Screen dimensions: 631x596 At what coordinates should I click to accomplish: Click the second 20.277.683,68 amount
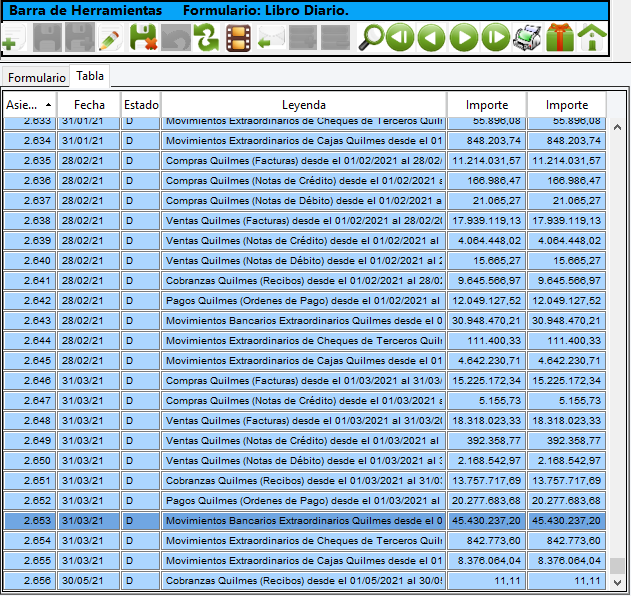(x=567, y=501)
